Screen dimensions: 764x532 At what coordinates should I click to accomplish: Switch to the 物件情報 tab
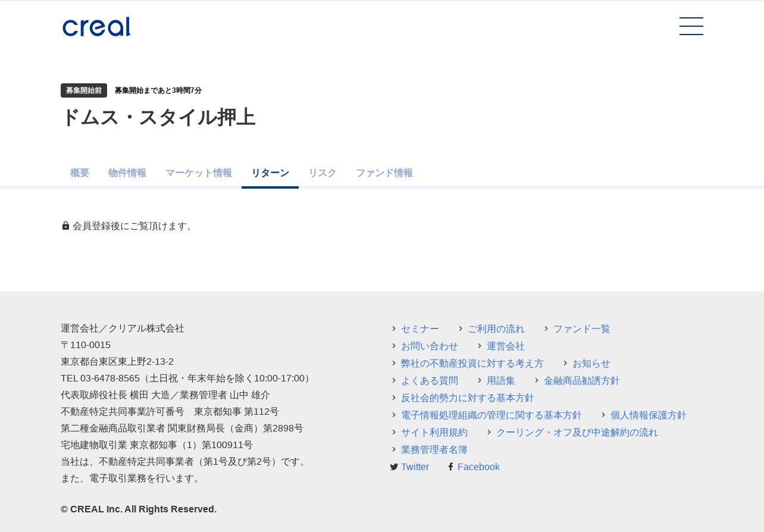(x=127, y=173)
